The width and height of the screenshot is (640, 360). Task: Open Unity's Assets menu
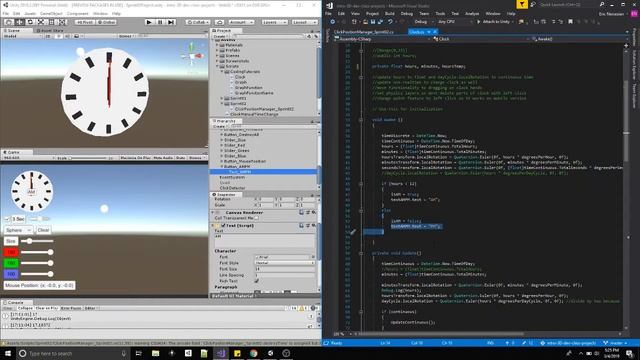coord(30,13)
